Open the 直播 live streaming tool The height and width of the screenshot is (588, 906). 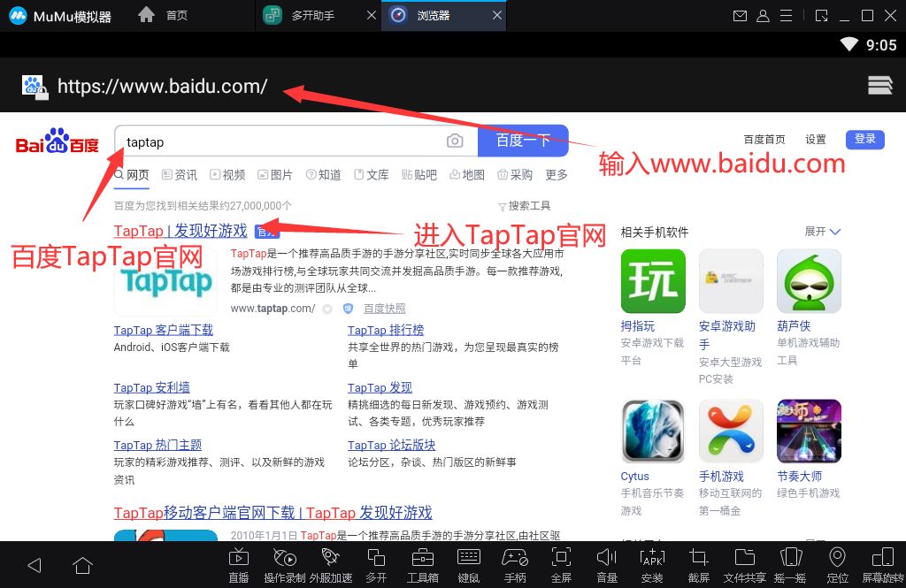tap(238, 565)
